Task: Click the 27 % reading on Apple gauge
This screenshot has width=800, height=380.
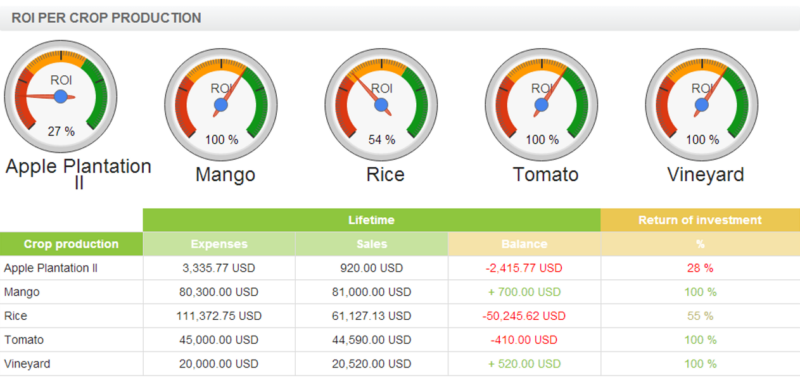Action: point(61,131)
